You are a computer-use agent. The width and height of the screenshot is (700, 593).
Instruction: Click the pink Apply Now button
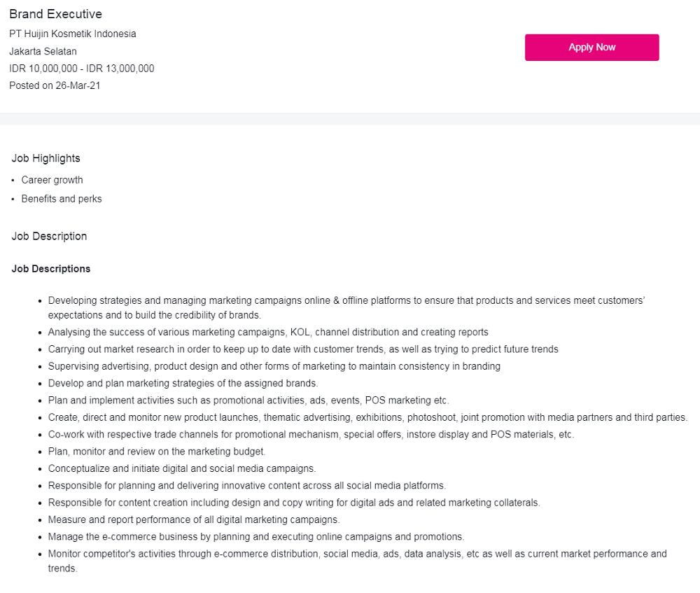[x=591, y=48]
